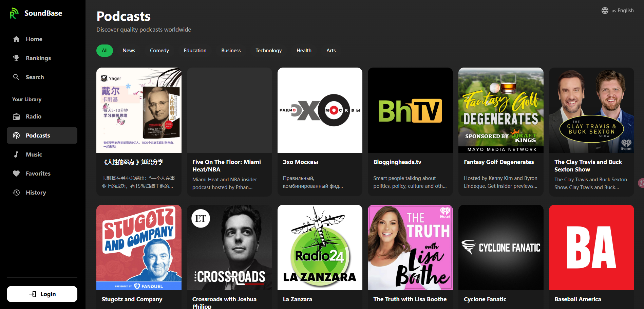
Task: Open the Clay Travis Buck Sexton cover
Action: (591, 110)
